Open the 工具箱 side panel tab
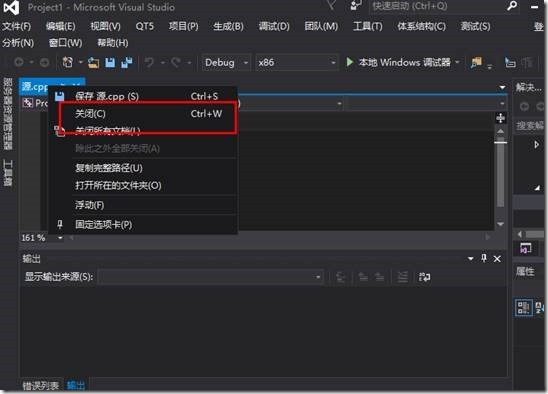 (x=7, y=173)
